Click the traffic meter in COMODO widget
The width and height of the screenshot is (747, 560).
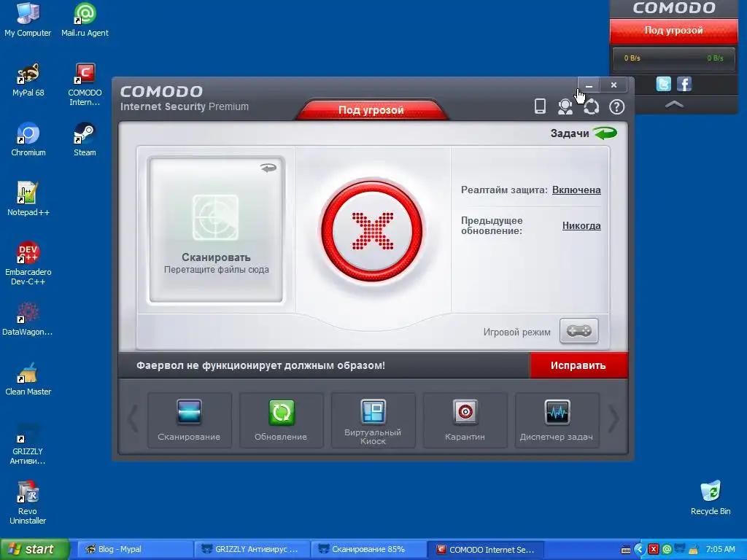coord(673,58)
